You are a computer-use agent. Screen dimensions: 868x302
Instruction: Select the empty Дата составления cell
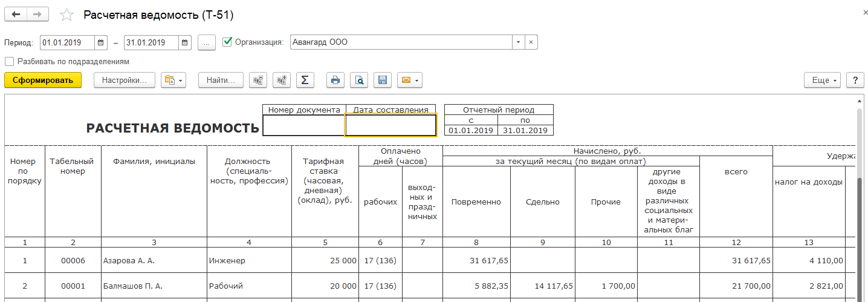(x=390, y=125)
